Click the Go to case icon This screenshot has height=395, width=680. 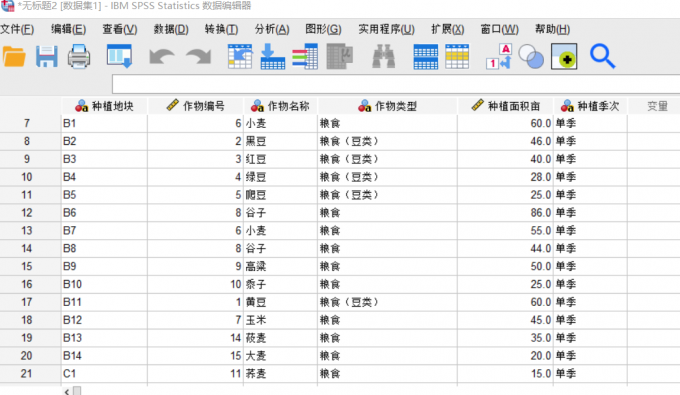240,56
